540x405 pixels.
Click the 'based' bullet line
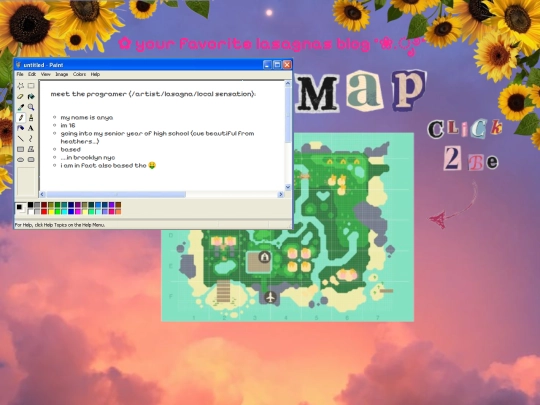(x=71, y=149)
